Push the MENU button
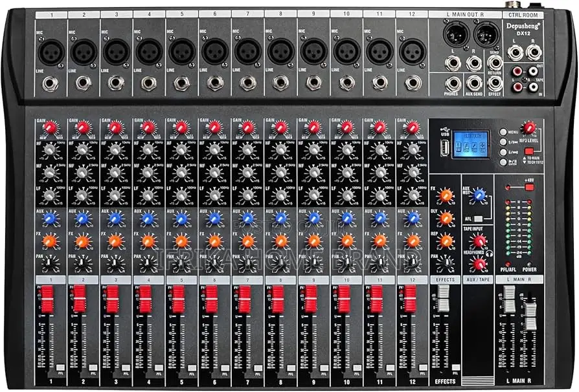 [x=503, y=132]
